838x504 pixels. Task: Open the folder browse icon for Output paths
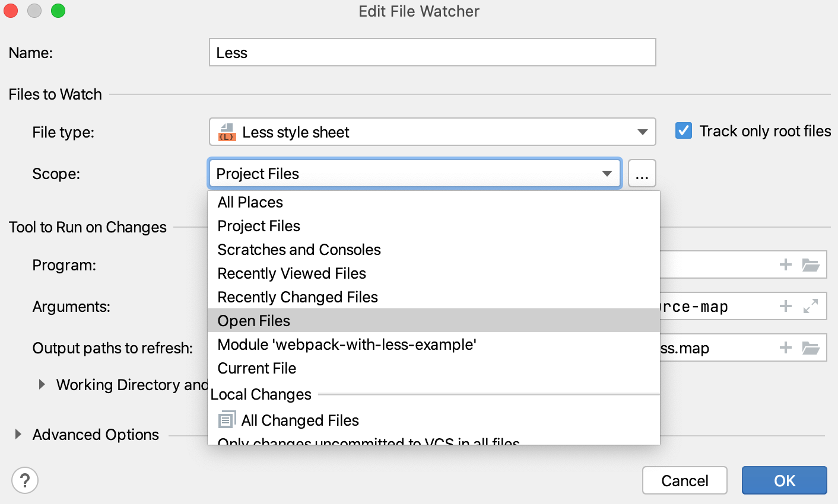812,348
